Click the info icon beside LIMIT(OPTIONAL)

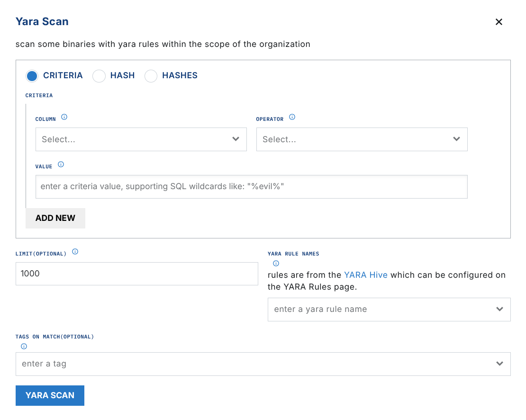pyautogui.click(x=75, y=252)
